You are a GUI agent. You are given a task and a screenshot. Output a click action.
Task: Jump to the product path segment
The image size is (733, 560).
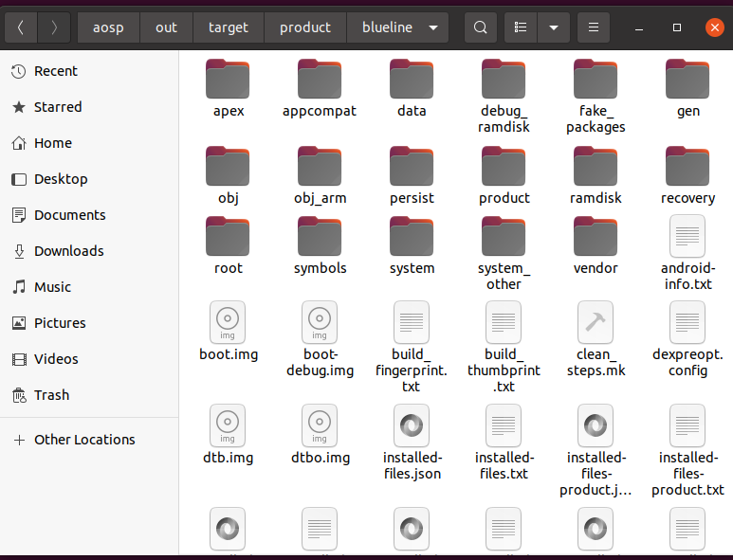(305, 27)
